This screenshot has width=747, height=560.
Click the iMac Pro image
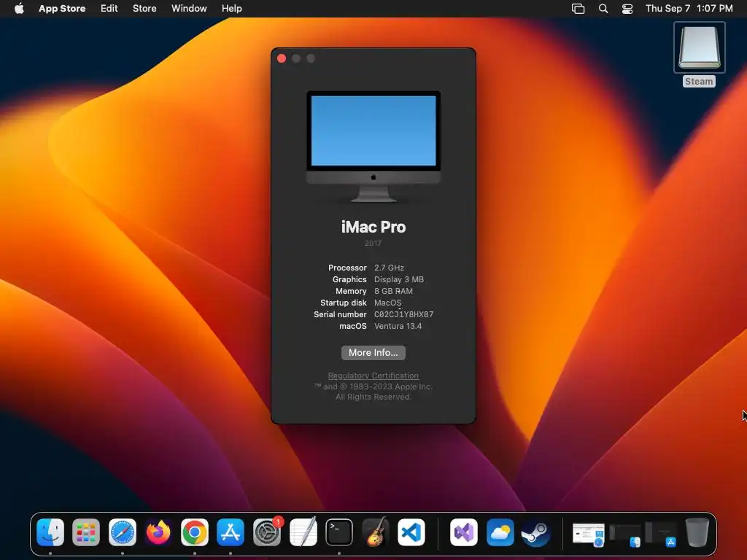tap(373, 146)
